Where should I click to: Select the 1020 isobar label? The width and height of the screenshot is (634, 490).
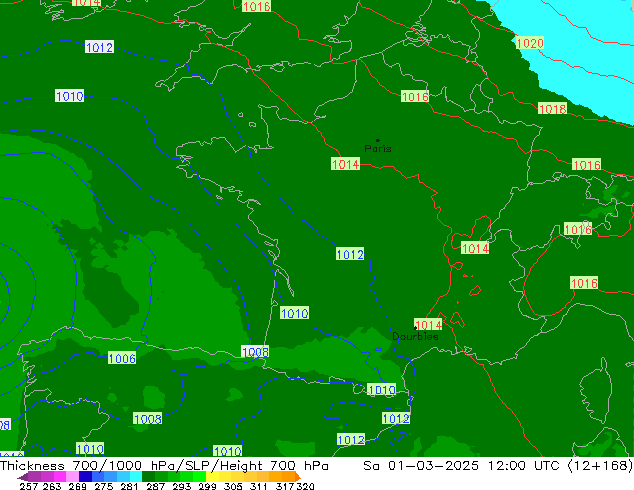530,43
